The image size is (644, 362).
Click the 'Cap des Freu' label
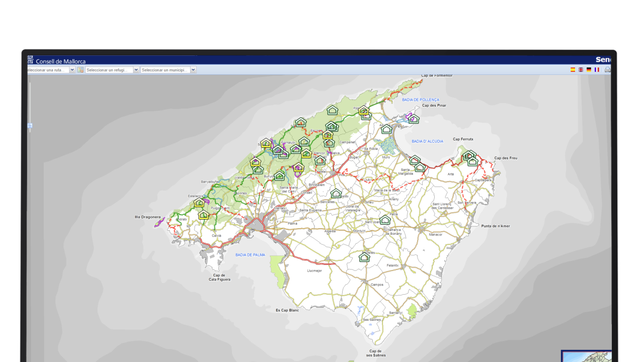click(506, 158)
